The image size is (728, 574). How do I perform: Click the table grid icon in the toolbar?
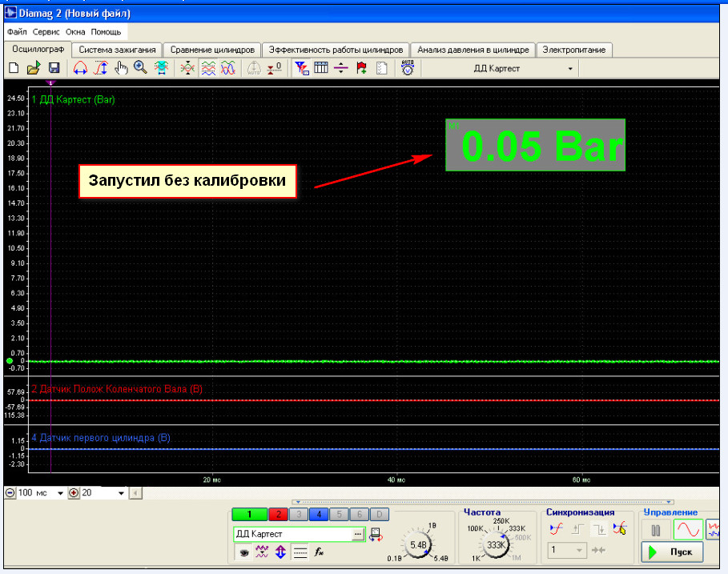[321, 68]
